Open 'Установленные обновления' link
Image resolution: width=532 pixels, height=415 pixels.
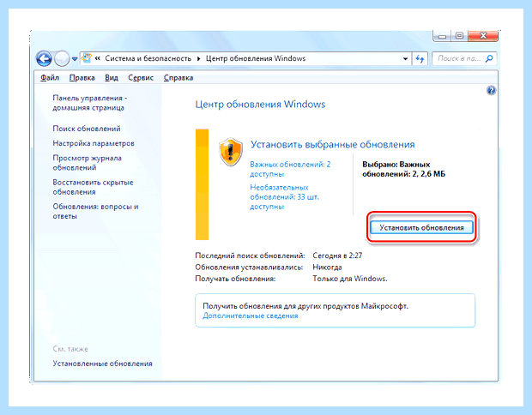point(102,364)
